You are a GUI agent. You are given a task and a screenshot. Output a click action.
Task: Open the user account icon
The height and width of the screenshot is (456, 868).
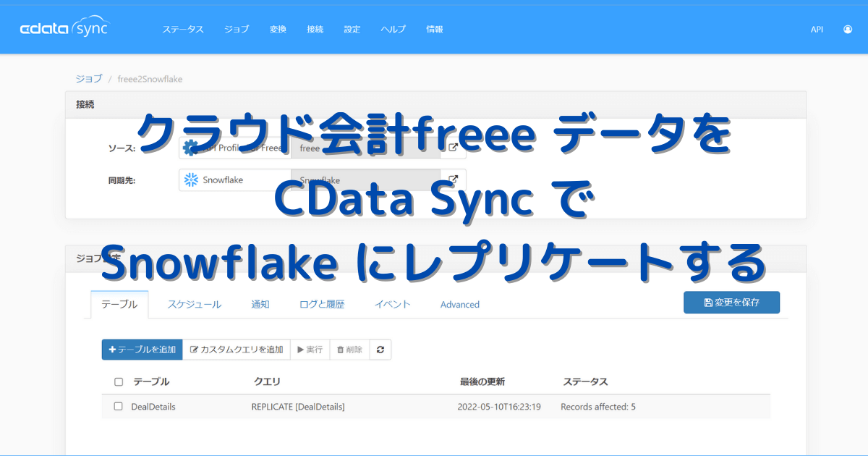click(848, 30)
